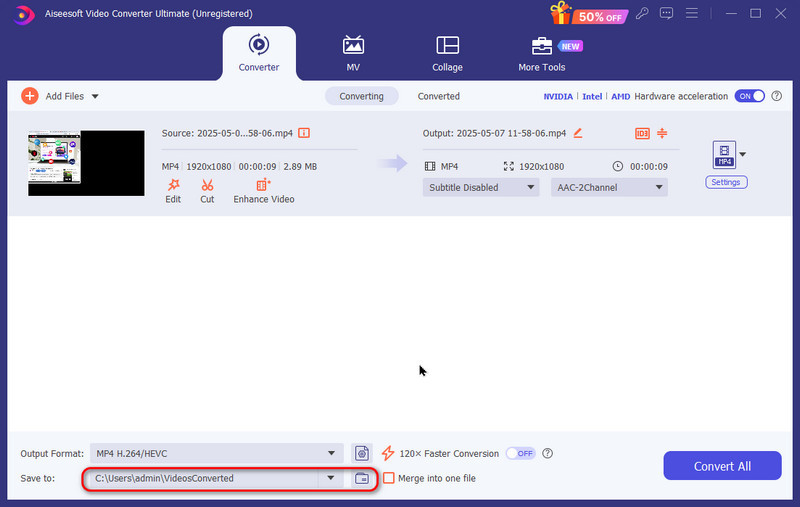800x507 pixels.
Task: Open the Collage tab
Action: click(447, 53)
